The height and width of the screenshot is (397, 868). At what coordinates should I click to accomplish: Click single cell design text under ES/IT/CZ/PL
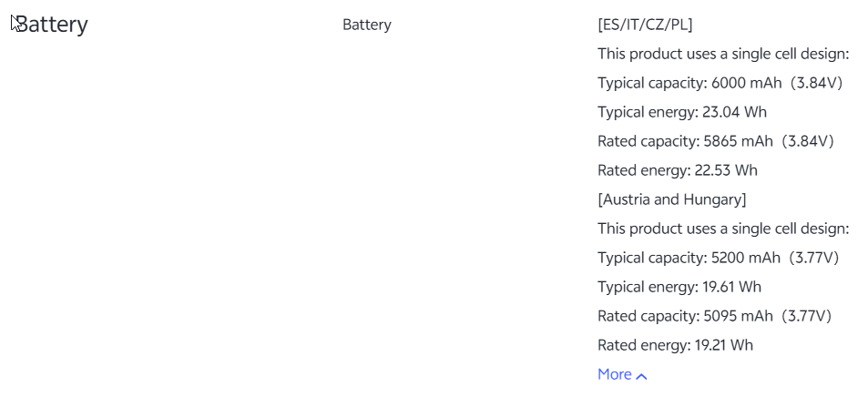(x=723, y=54)
